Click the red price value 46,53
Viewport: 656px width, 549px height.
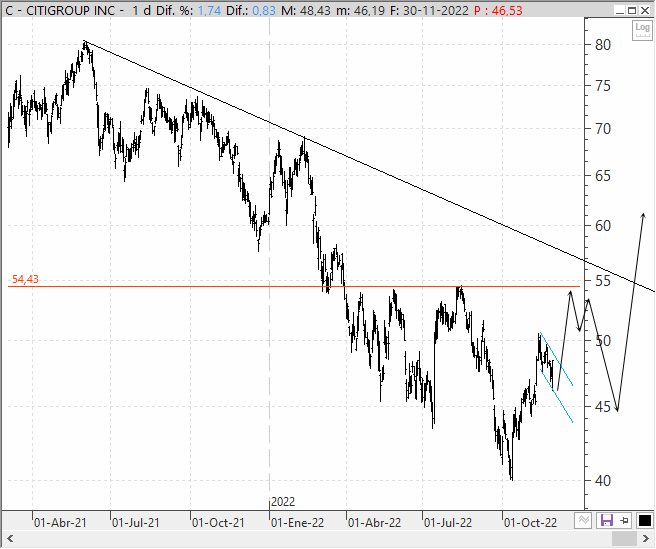click(507, 10)
